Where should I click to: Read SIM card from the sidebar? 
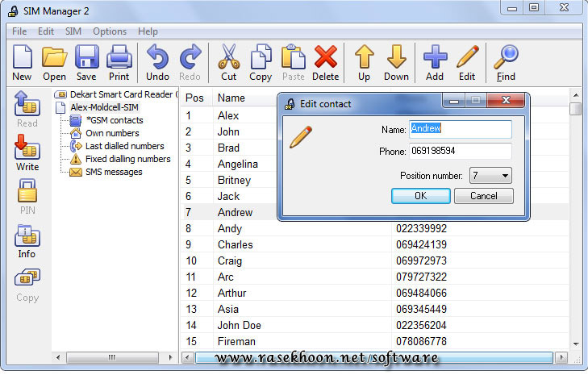[27, 109]
